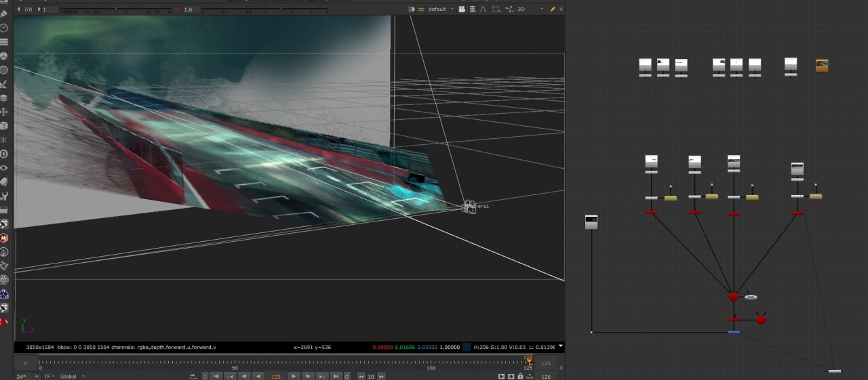Select the orange thumbnail node in graph
Screen dimensions: 868x380
click(821, 66)
